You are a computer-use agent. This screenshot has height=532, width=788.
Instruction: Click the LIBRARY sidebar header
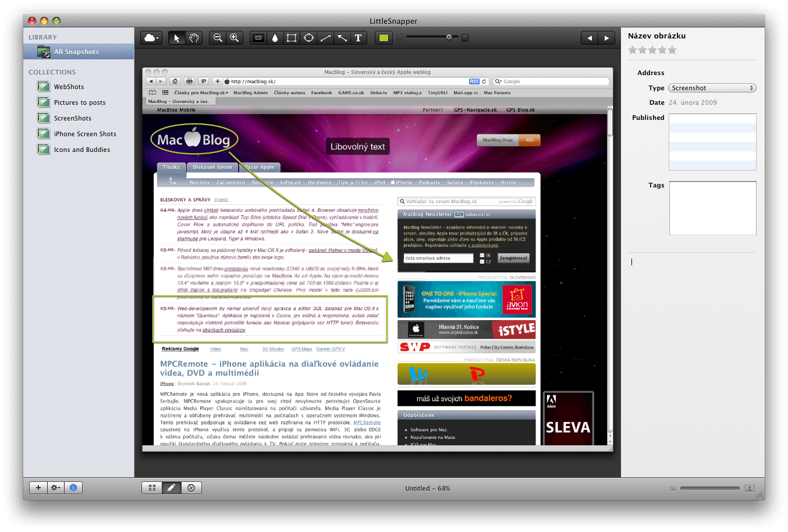(x=42, y=37)
